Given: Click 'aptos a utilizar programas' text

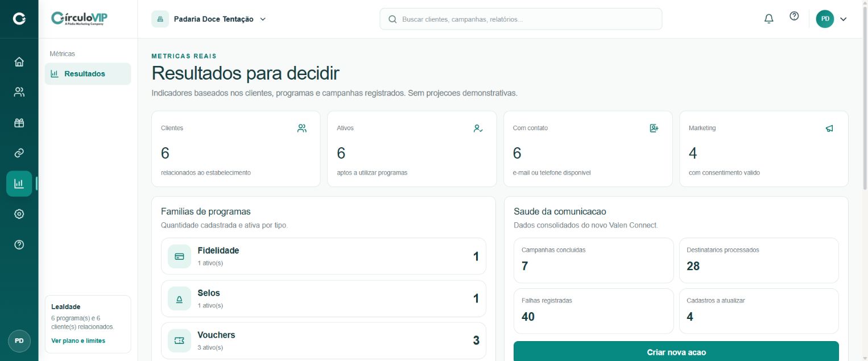Looking at the screenshot, I should [x=372, y=173].
